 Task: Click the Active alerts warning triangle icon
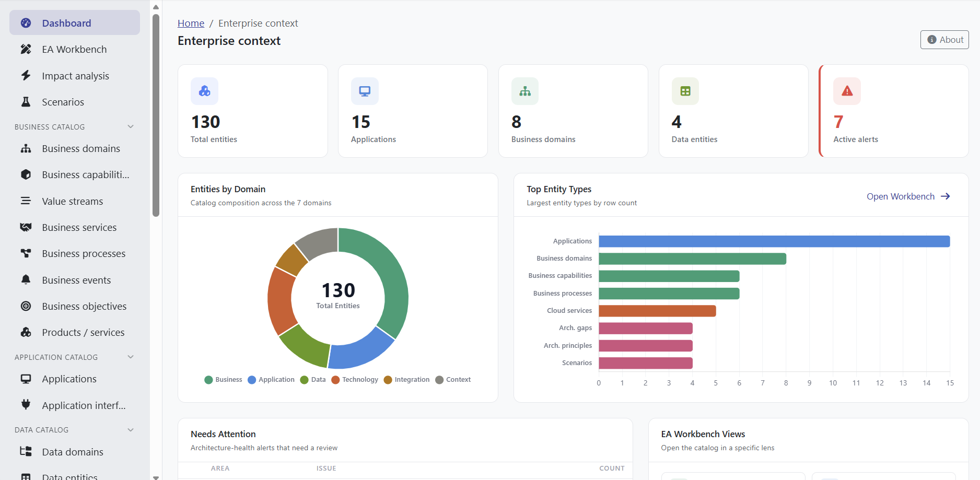click(x=847, y=91)
